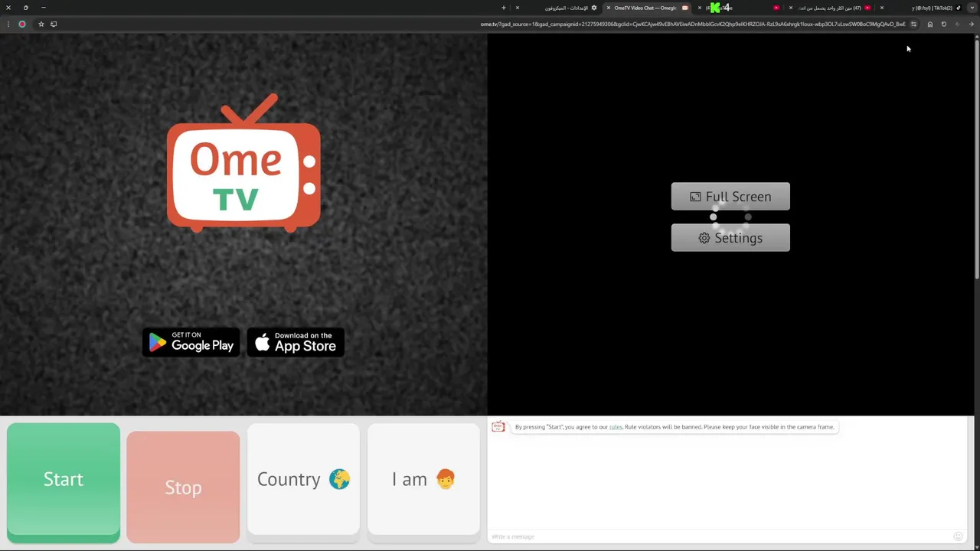980x551 pixels.
Task: Click the Stop button
Action: 183,487
